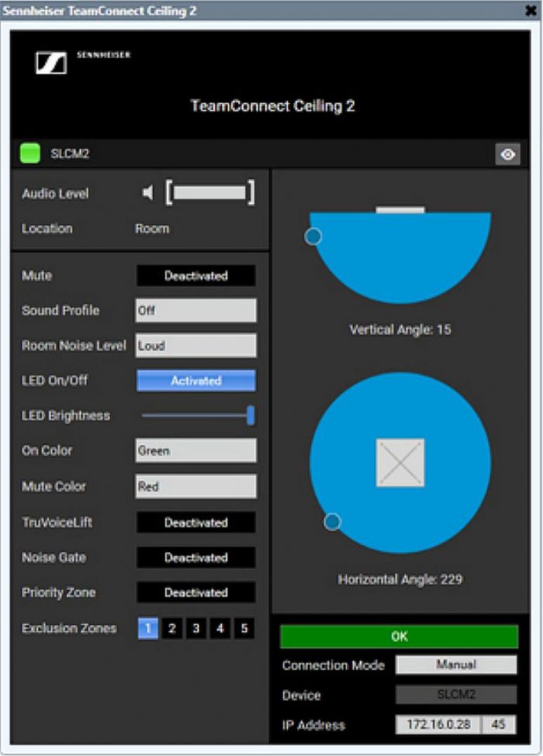The image size is (543, 756).
Task: Click the square microphone icon in circle
Action: pos(400,463)
